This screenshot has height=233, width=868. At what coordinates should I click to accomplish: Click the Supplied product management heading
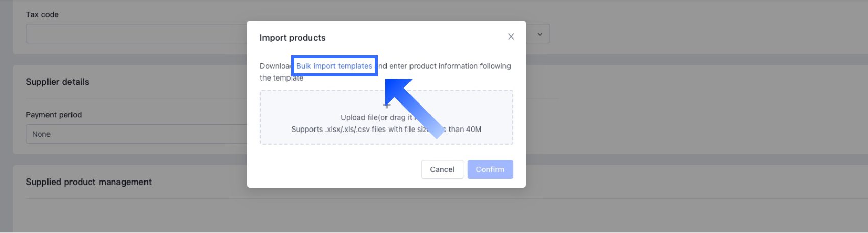[88, 182]
